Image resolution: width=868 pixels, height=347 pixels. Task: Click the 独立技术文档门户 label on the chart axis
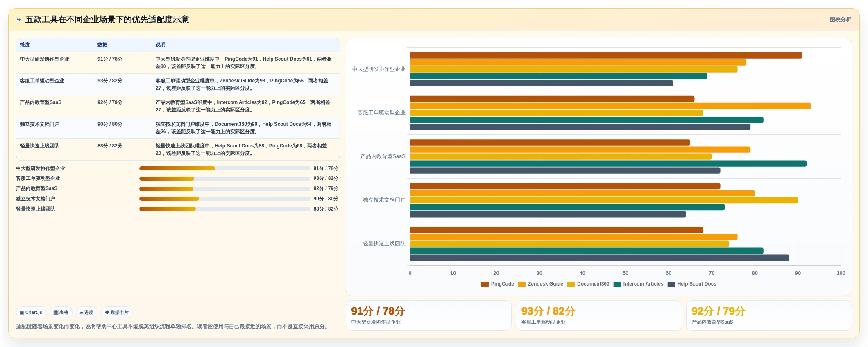384,200
